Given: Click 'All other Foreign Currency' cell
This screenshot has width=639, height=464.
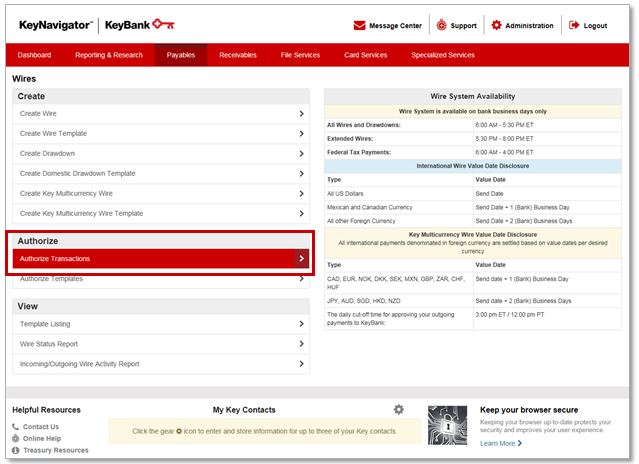Looking at the screenshot, I should coord(361,221).
